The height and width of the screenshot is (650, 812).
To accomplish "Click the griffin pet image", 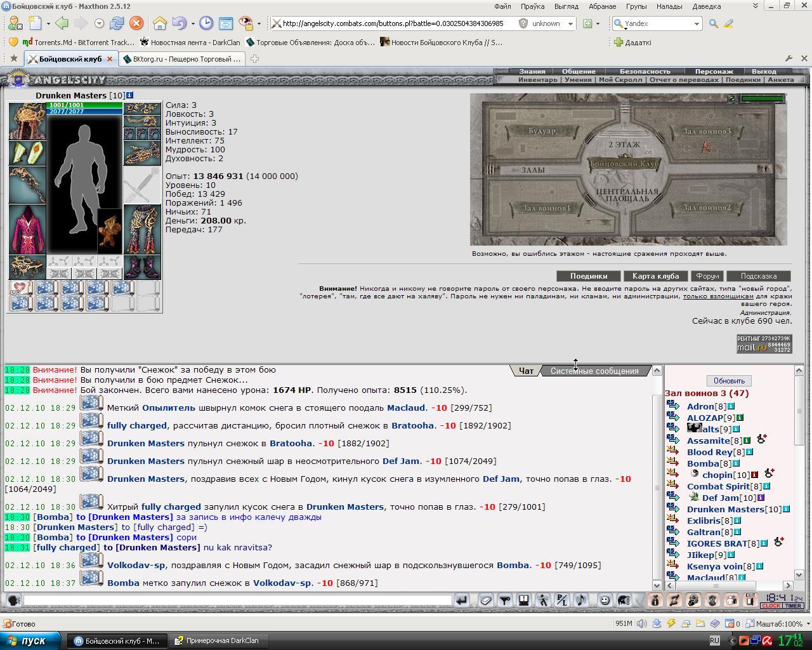I will click(x=110, y=232).
